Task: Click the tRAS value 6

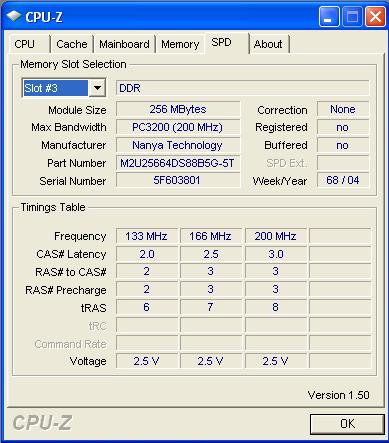Action: [147, 307]
